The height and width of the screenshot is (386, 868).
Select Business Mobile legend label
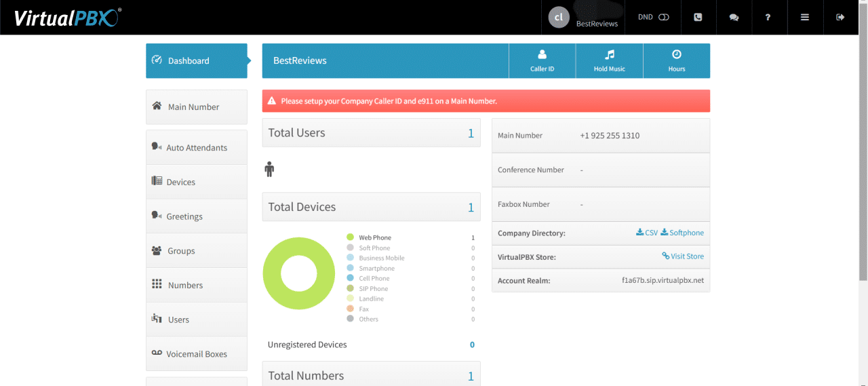pos(382,258)
